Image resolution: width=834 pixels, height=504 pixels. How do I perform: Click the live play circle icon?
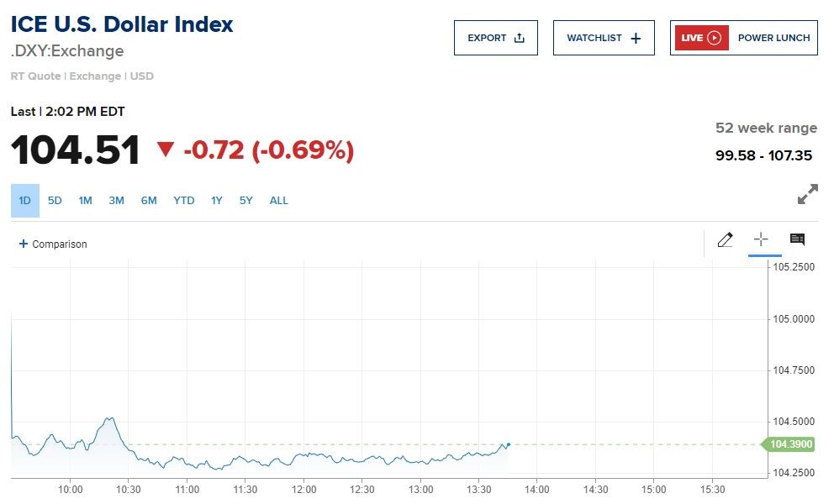tap(715, 38)
